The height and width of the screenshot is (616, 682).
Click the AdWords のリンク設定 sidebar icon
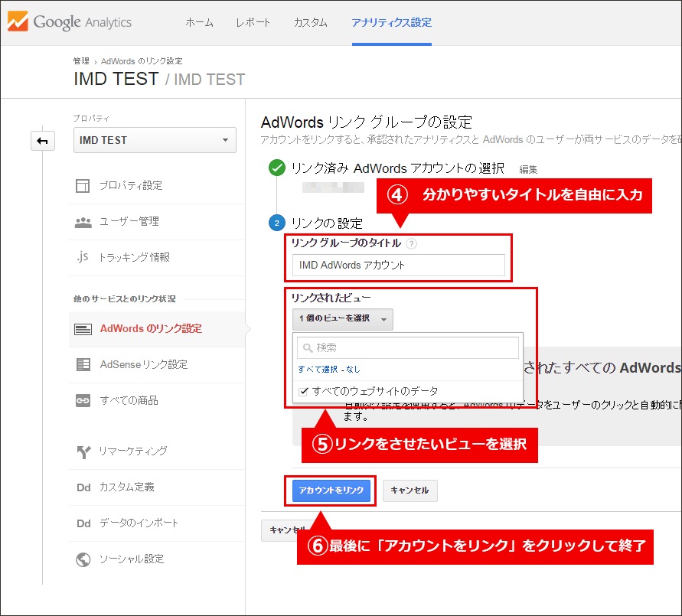pos(83,329)
